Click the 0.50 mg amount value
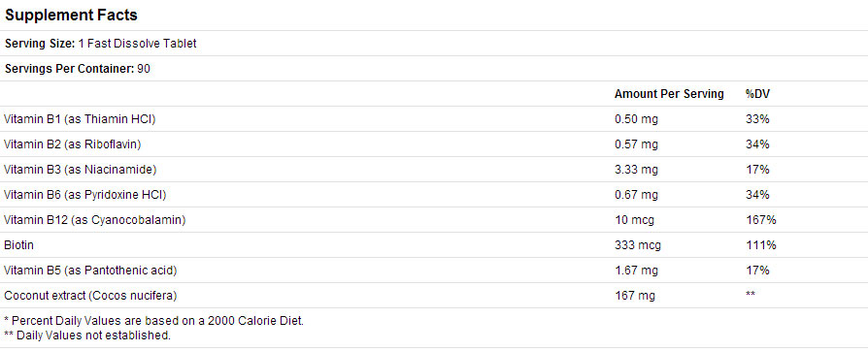Image resolution: width=868 pixels, height=351 pixels. coord(637,119)
